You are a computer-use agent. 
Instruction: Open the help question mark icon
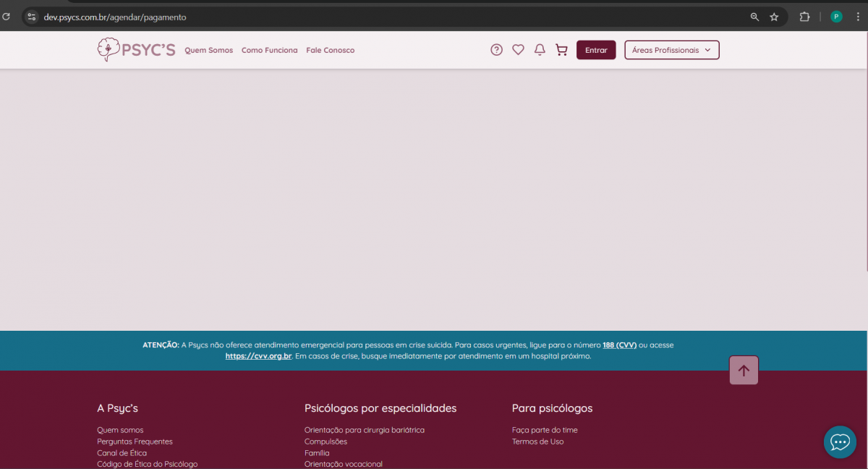point(496,50)
